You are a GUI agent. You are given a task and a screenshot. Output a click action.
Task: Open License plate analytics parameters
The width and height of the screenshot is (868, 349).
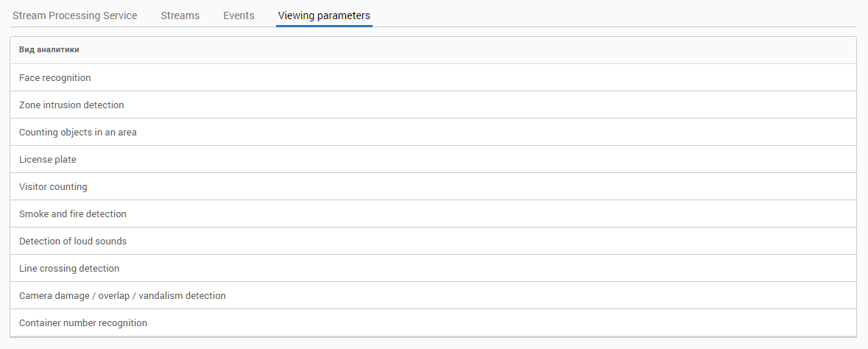click(x=48, y=160)
